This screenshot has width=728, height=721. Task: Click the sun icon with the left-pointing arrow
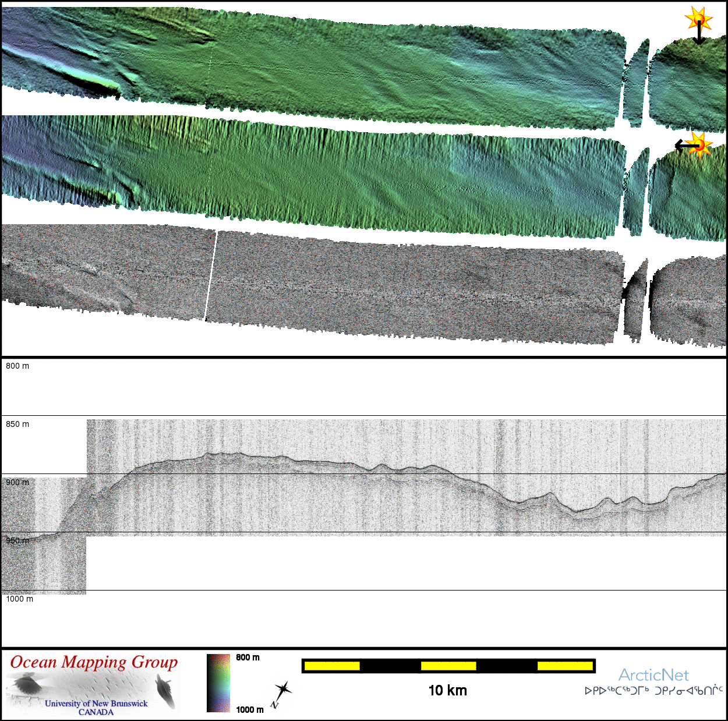point(698,144)
